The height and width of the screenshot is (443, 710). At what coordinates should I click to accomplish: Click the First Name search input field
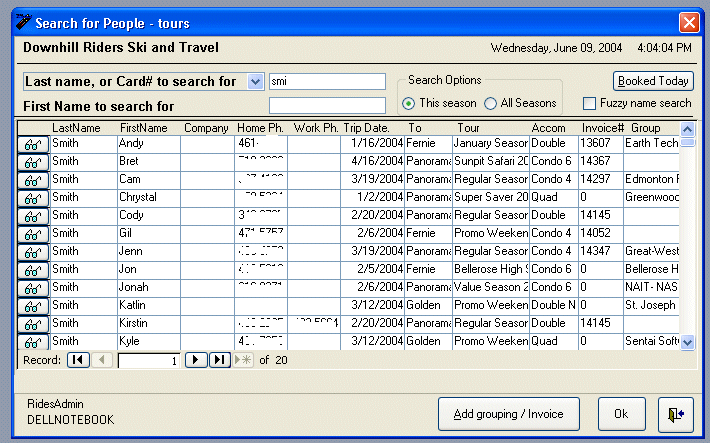(x=327, y=106)
